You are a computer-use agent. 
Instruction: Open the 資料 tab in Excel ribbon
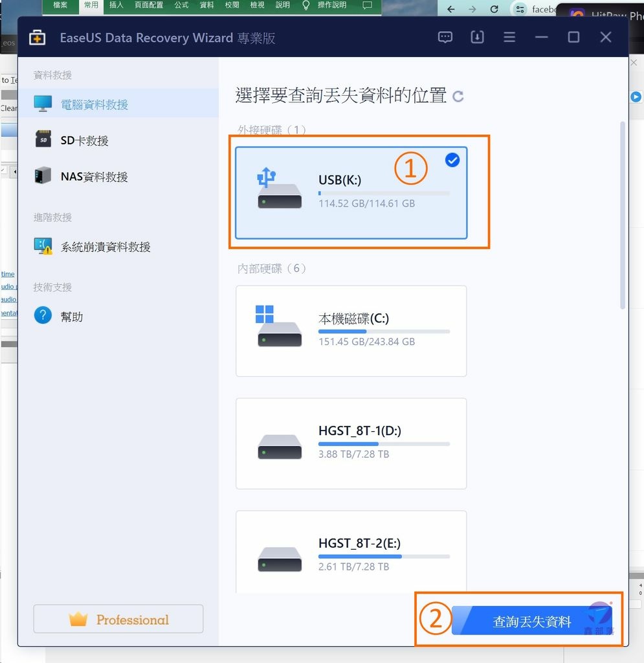pyautogui.click(x=206, y=5)
